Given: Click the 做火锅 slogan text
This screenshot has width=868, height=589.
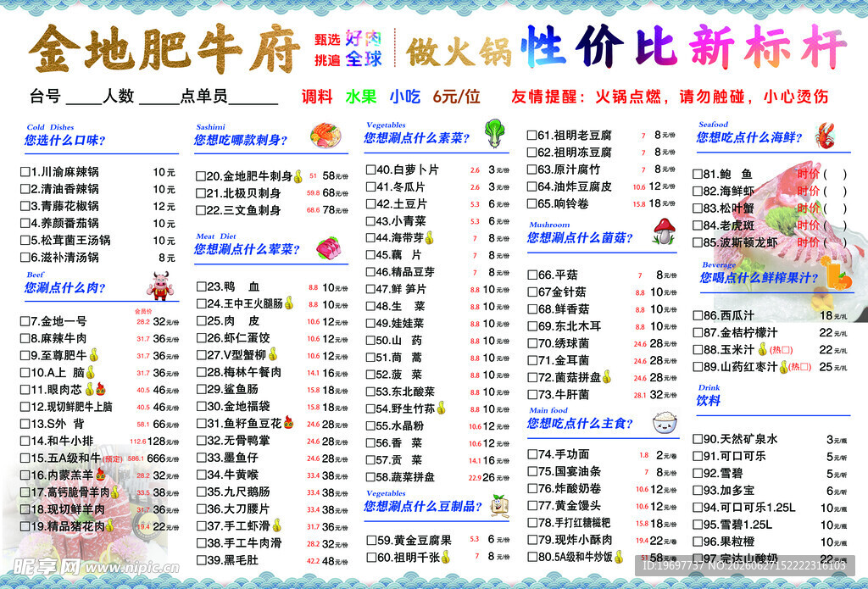Looking at the screenshot, I should point(459,52).
